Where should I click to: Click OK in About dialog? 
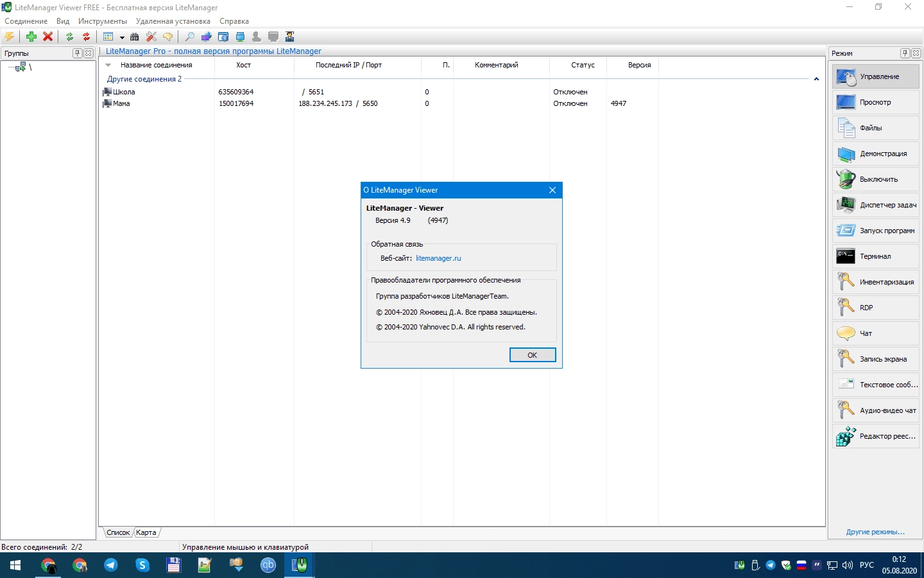tap(533, 355)
